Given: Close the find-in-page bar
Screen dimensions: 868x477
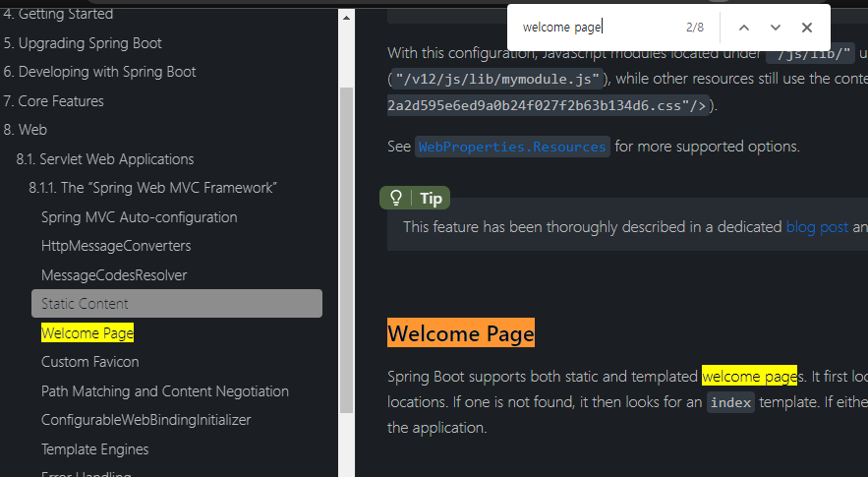Looking at the screenshot, I should coord(806,28).
